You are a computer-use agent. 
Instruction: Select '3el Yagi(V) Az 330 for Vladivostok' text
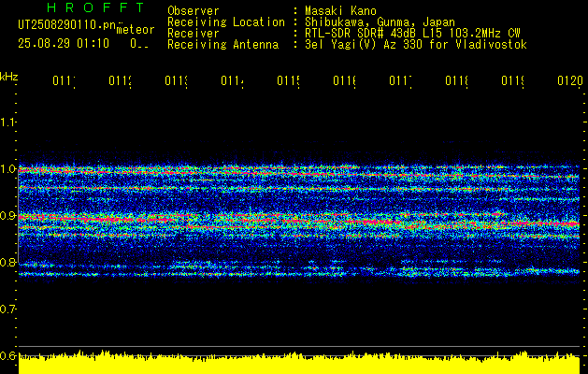point(416,45)
